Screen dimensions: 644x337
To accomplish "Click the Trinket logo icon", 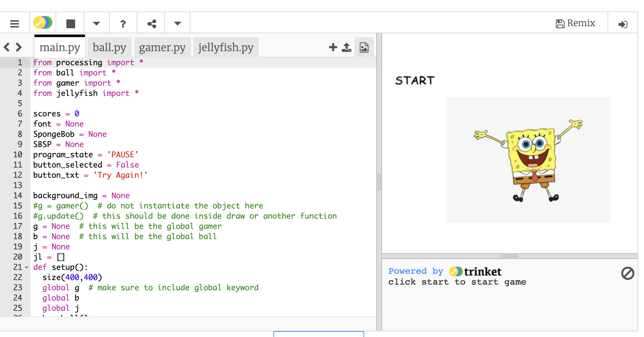I will coord(43,23).
